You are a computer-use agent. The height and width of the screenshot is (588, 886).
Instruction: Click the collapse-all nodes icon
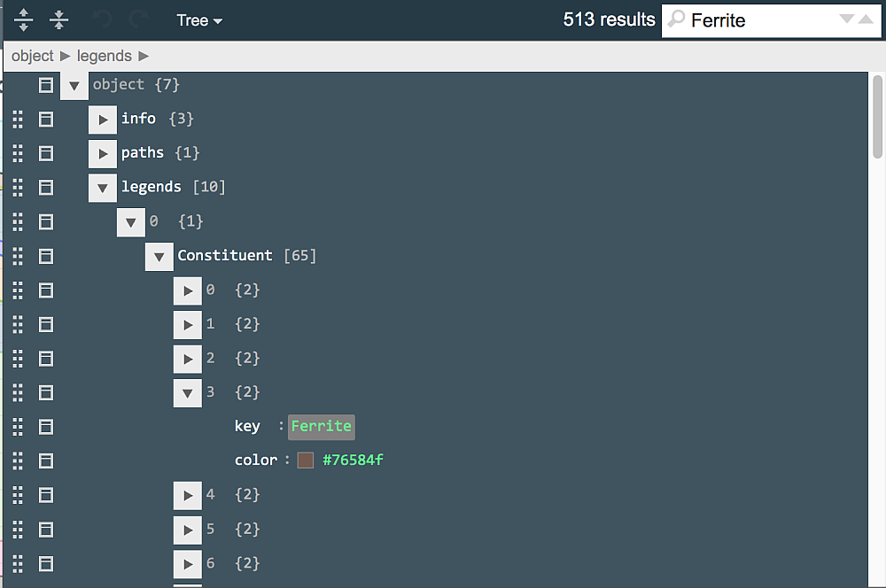pyautogui.click(x=58, y=19)
